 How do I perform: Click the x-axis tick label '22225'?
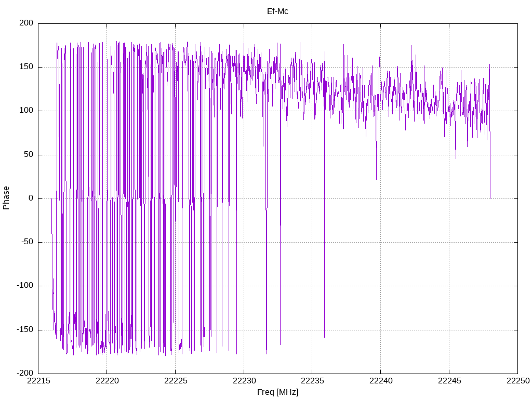point(176,381)
